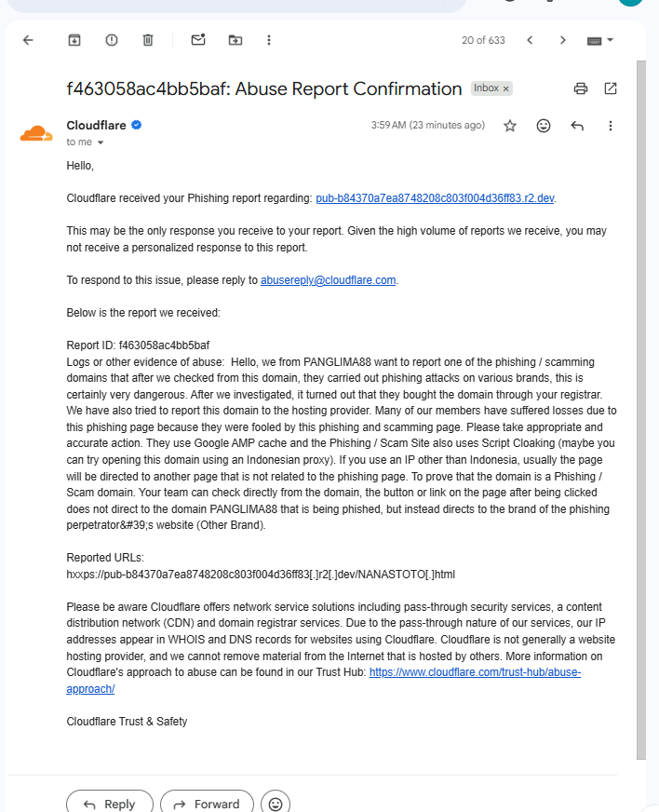Open the pub-b84370a7...r2.dev link
The image size is (659, 812).
point(435,198)
